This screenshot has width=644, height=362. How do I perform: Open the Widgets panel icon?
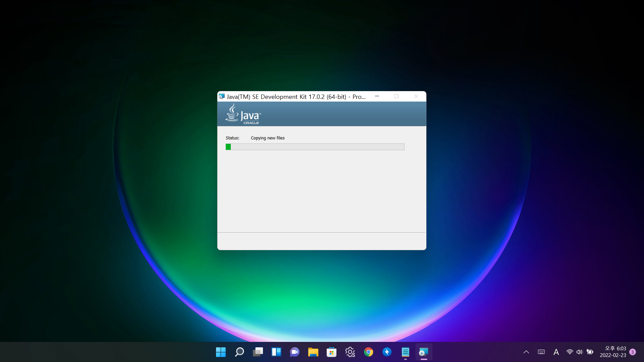coord(276,352)
